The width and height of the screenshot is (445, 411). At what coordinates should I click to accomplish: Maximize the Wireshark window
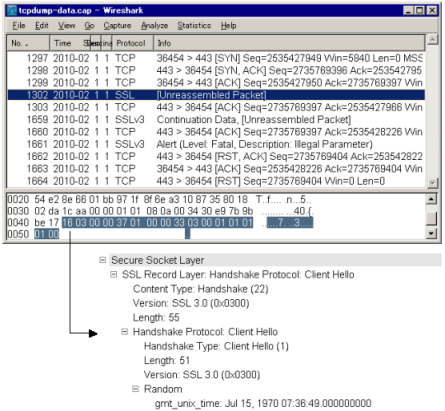coord(420,11)
